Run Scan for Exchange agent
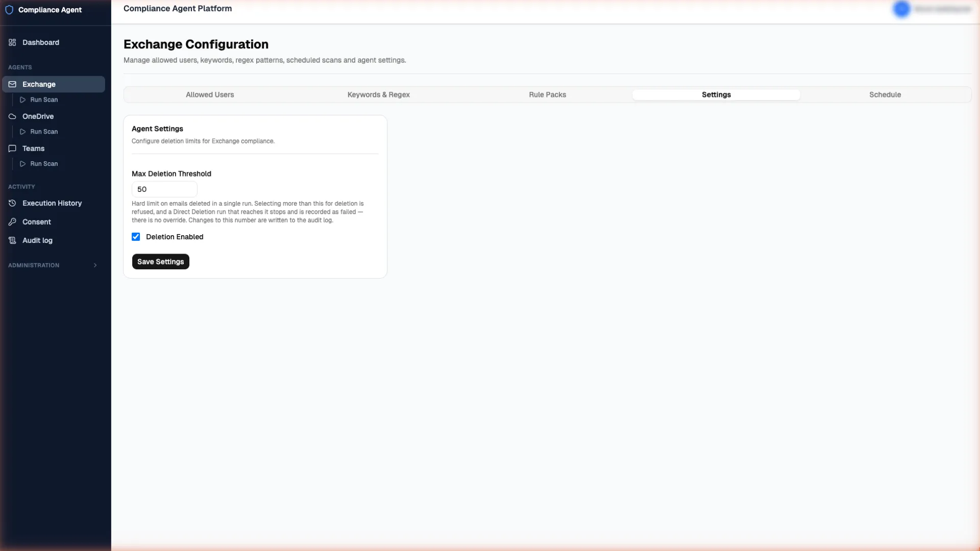The image size is (980, 551). click(x=44, y=100)
